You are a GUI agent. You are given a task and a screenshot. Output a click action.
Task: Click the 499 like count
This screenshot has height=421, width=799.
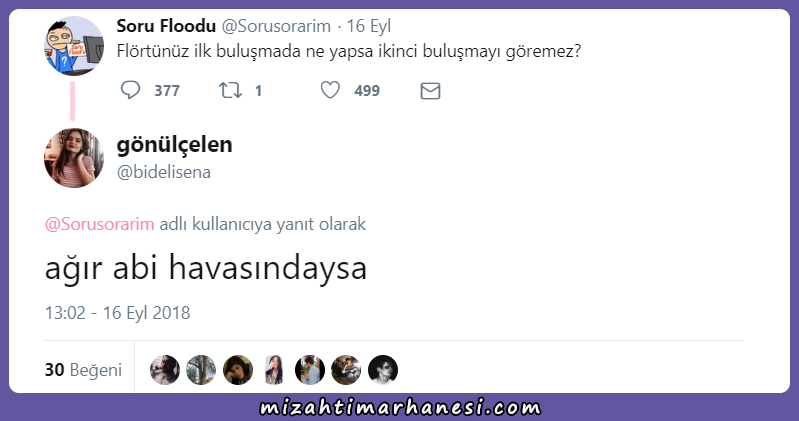pyautogui.click(x=367, y=91)
